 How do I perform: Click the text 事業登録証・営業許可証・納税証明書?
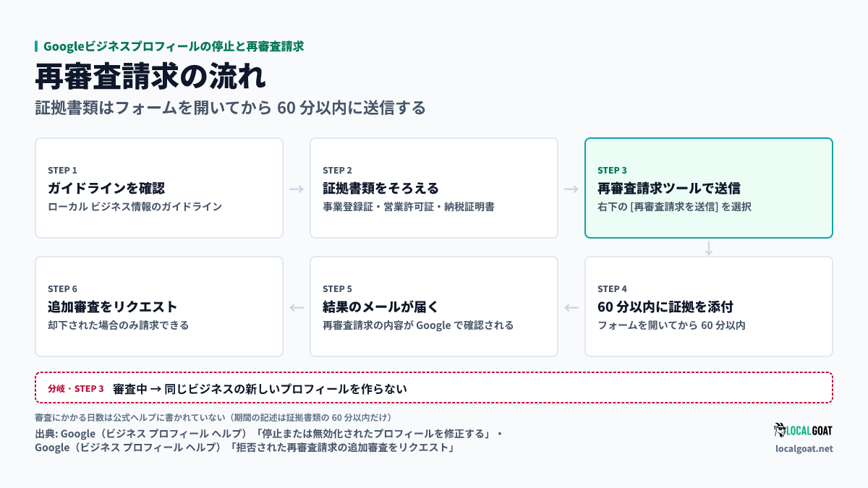click(409, 207)
